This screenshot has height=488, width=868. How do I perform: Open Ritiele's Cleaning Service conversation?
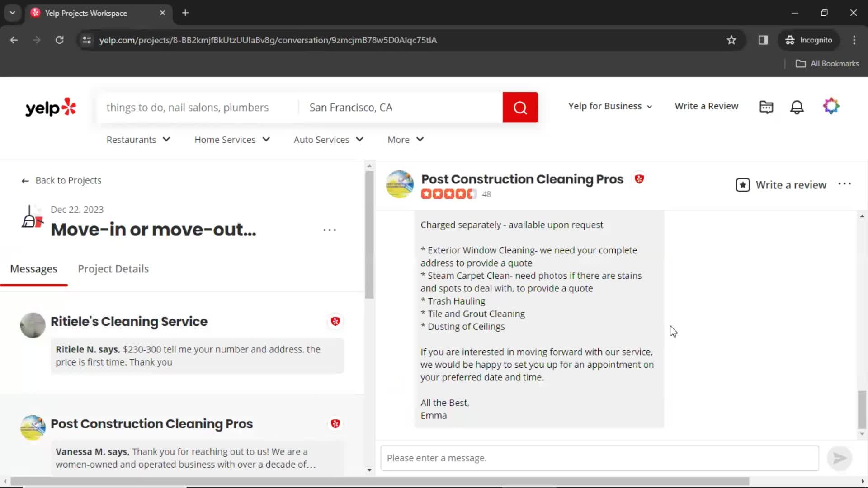coord(129,322)
